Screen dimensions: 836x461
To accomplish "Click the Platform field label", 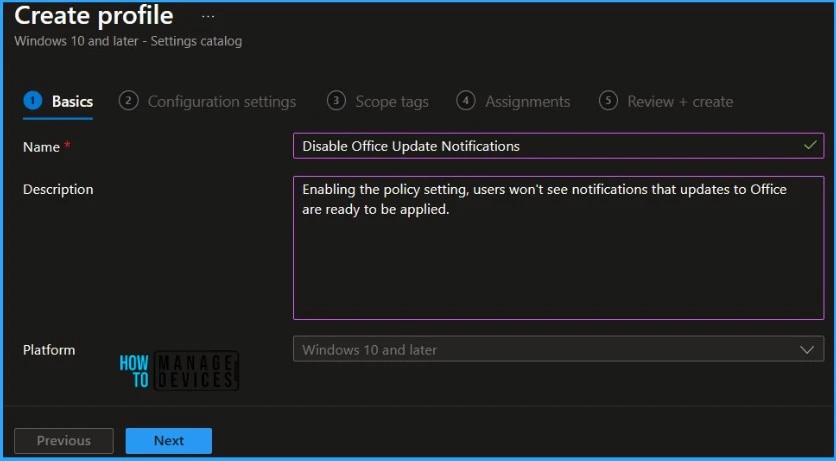I will [x=49, y=350].
